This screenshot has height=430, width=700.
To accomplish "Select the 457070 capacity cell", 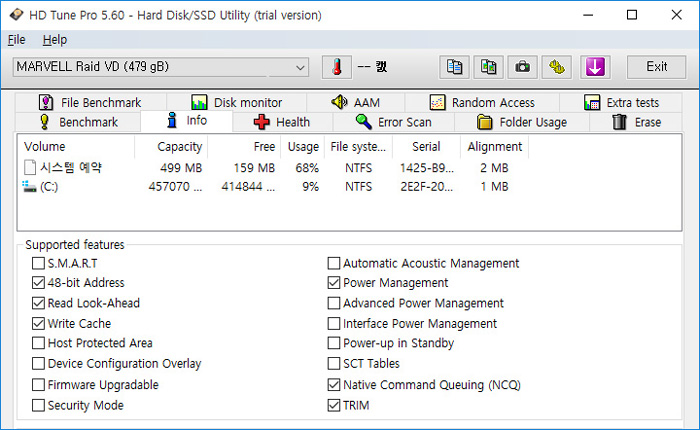I will 175,187.
